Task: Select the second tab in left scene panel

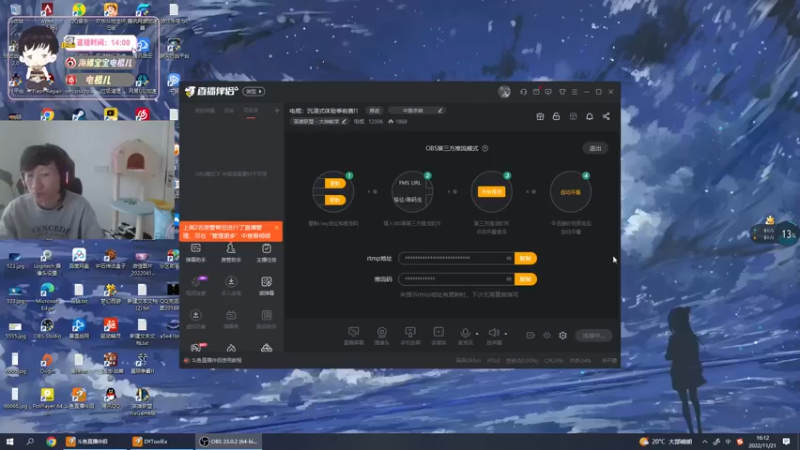Action: tap(229, 110)
